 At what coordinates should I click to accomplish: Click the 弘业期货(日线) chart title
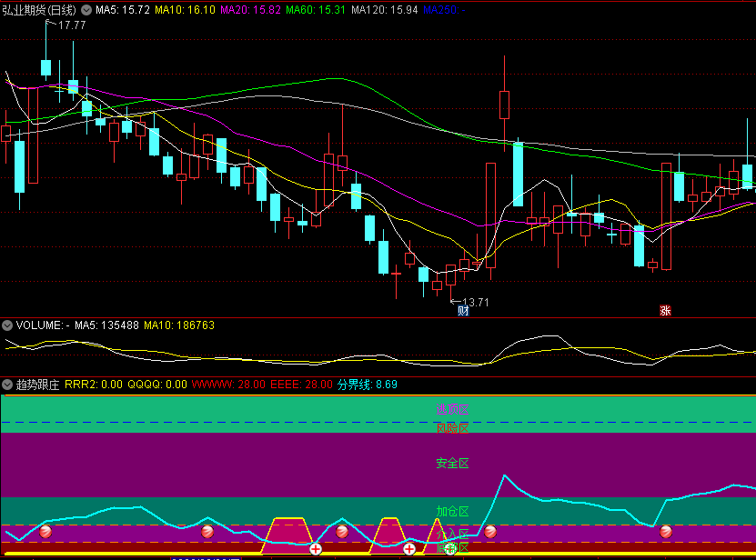coord(39,10)
